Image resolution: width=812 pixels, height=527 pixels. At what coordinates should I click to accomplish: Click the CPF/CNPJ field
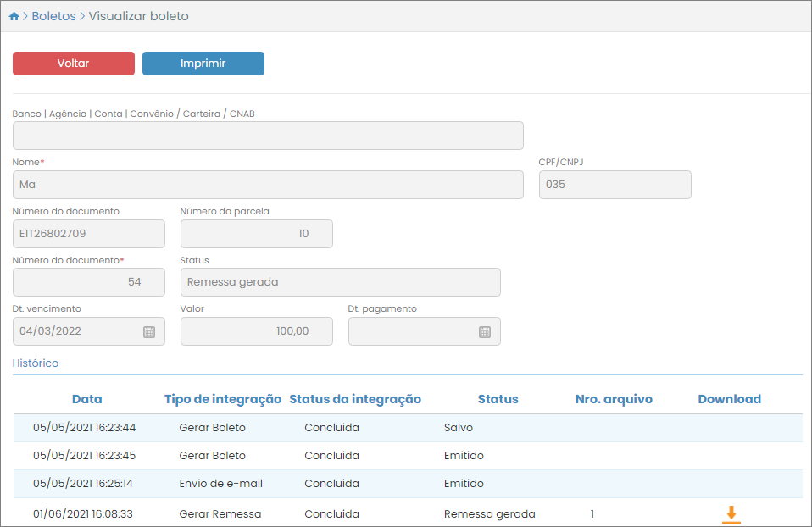tap(615, 185)
